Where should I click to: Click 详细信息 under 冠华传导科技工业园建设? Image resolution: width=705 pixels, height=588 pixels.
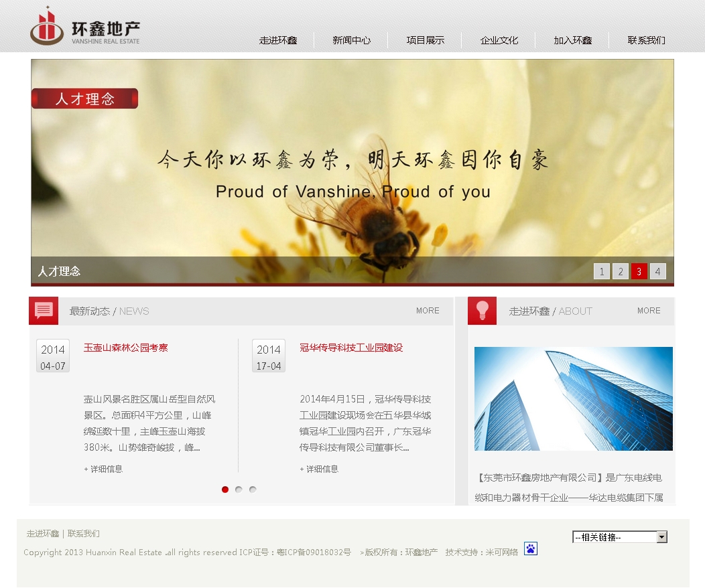(319, 469)
